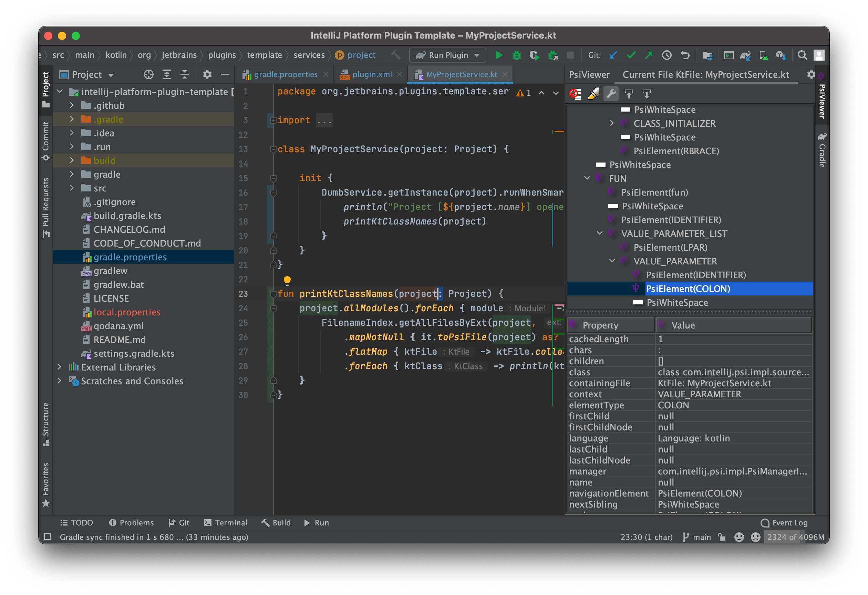Click the Git update project arrow

click(613, 55)
